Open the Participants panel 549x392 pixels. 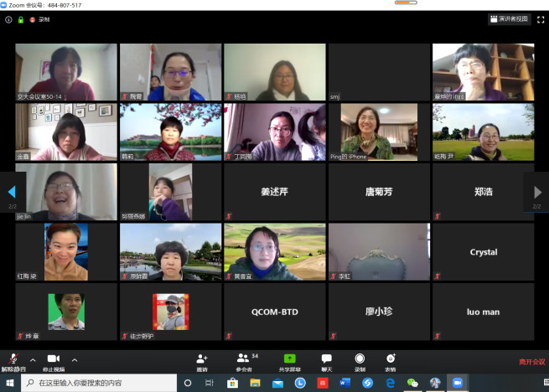(x=244, y=358)
